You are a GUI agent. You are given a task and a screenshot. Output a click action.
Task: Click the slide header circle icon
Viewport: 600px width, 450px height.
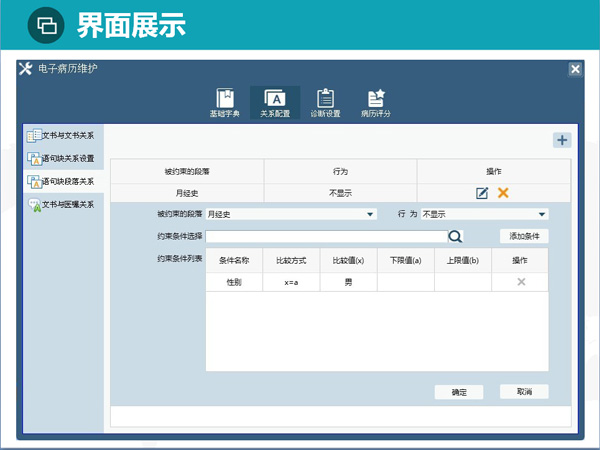(x=46, y=25)
